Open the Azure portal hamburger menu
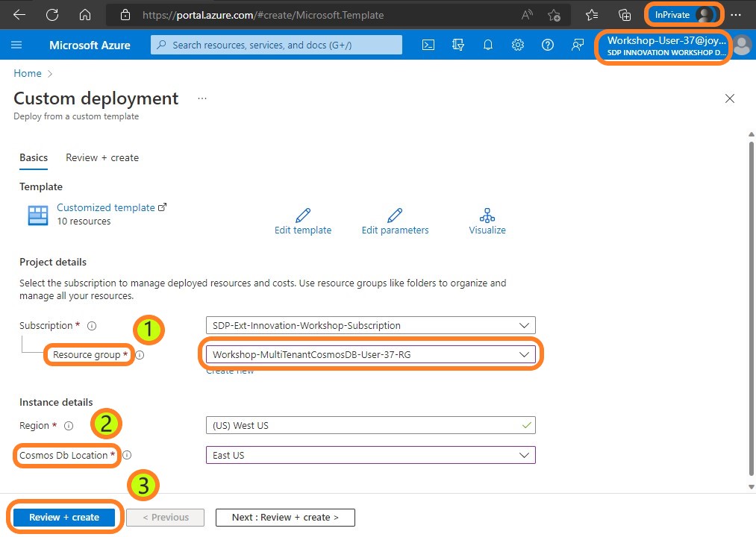756x537 pixels. pyautogui.click(x=16, y=45)
